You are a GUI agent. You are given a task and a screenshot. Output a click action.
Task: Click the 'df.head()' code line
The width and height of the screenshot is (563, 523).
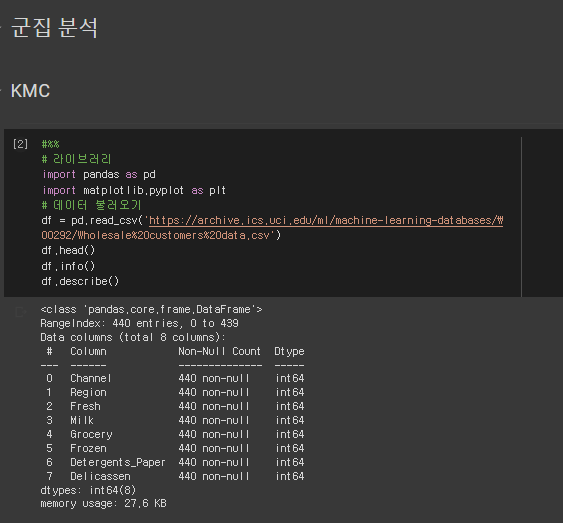pyautogui.click(x=68, y=250)
